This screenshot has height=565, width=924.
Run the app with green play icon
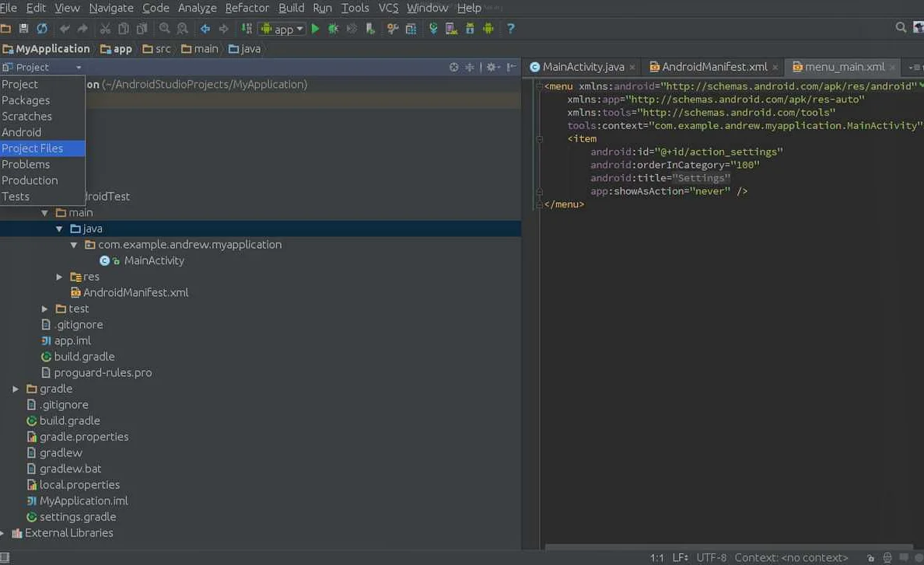coord(315,28)
